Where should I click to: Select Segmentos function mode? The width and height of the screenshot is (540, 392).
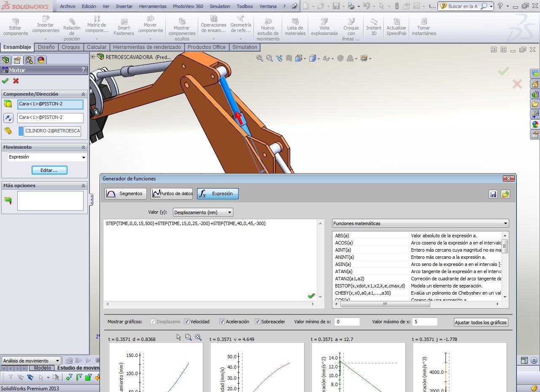126,193
